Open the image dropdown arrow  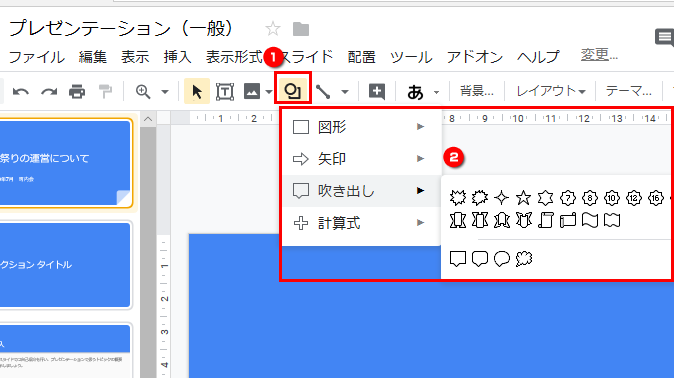[x=269, y=92]
